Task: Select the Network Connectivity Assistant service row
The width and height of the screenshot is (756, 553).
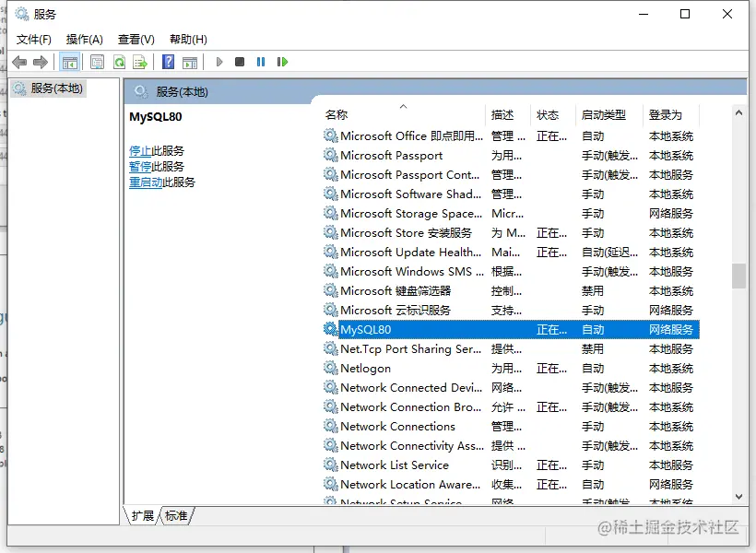Action: pos(511,445)
